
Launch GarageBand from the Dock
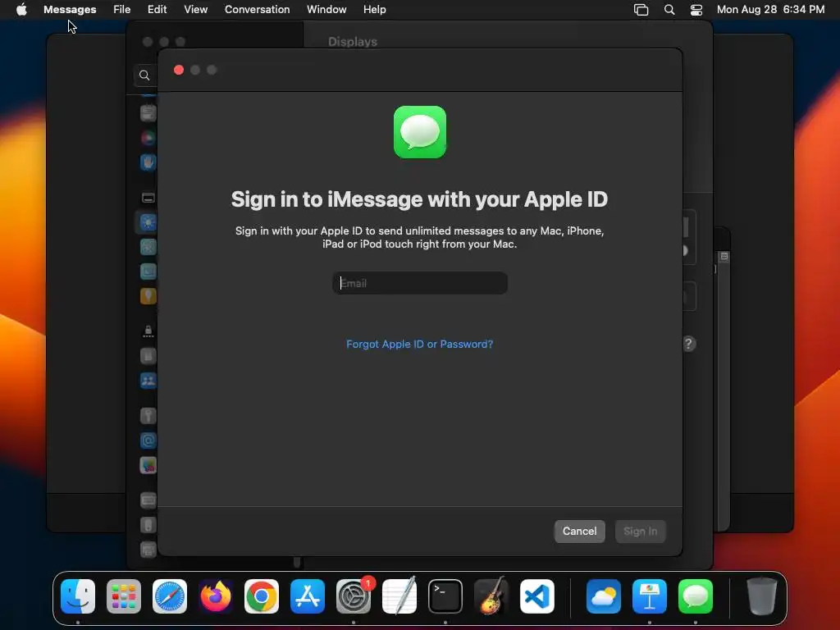491,596
